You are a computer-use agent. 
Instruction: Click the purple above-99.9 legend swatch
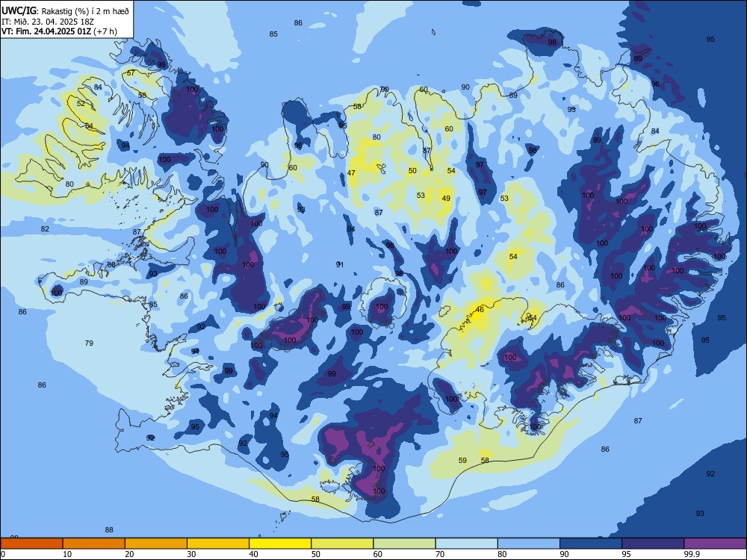(715, 544)
